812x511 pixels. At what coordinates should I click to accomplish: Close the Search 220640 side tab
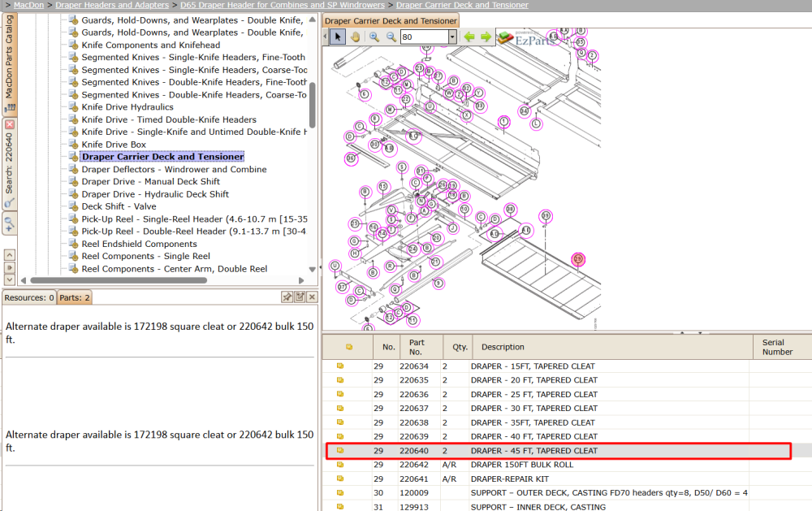(9, 124)
